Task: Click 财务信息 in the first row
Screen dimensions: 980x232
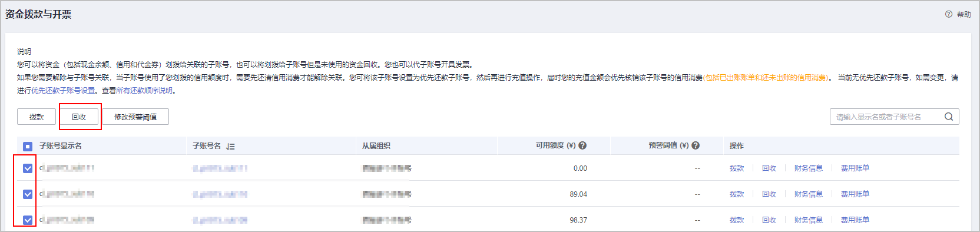Action: click(x=808, y=168)
